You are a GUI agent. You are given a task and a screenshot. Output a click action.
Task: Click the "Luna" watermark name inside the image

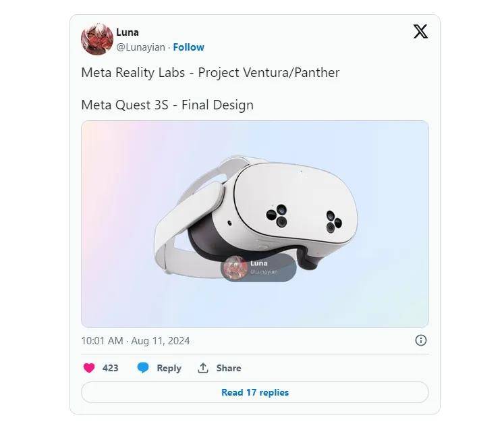click(x=258, y=263)
